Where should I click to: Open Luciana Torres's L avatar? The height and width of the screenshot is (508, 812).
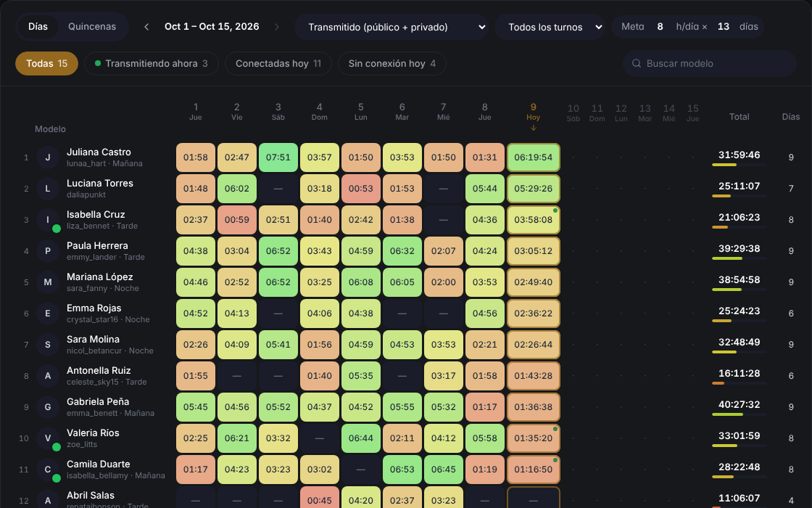click(48, 188)
